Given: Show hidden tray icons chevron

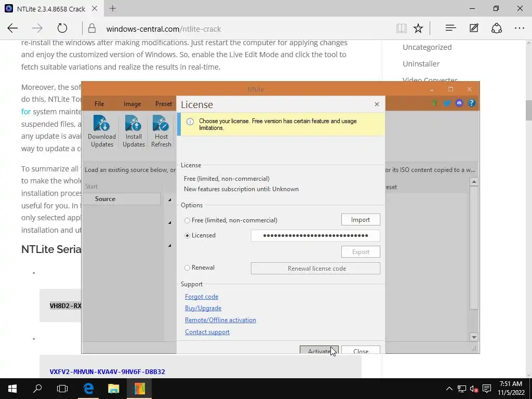Looking at the screenshot, I should (449, 389).
